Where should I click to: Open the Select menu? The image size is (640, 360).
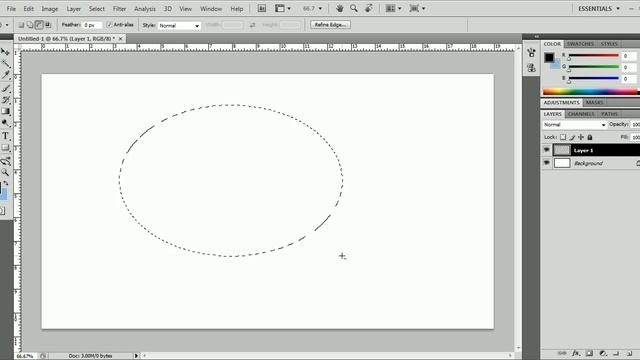coord(97,9)
